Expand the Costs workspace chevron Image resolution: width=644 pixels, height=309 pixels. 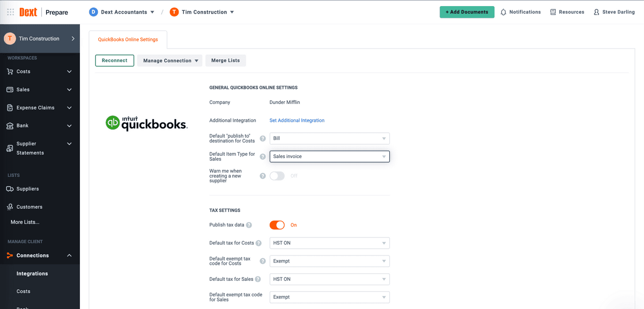click(70, 71)
